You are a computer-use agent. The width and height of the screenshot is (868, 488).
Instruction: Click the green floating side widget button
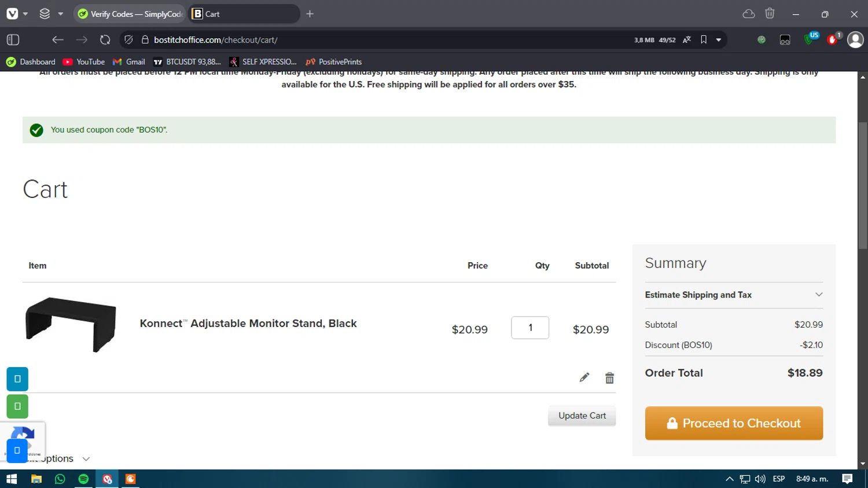17,406
